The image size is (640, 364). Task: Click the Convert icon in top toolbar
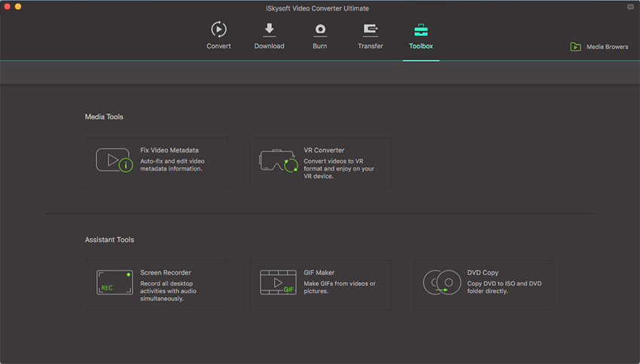click(218, 29)
